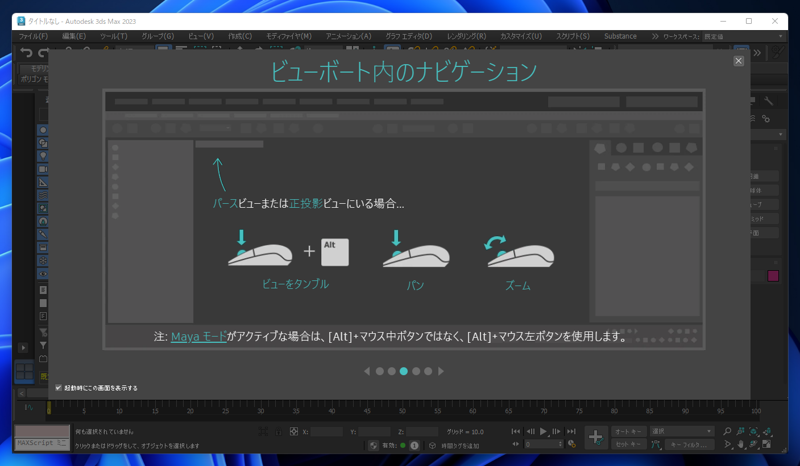
Task: Open the レンダリング(R) menu
Action: point(466,36)
